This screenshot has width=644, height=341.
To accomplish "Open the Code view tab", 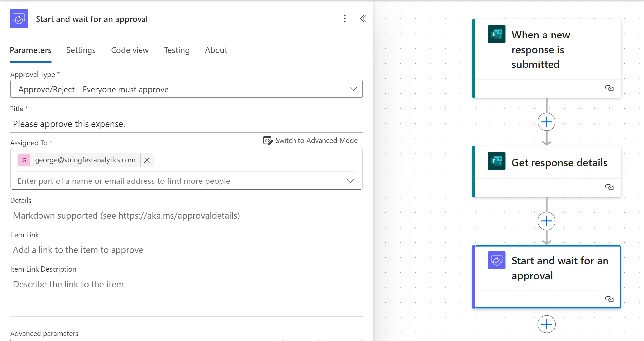I will (x=130, y=50).
